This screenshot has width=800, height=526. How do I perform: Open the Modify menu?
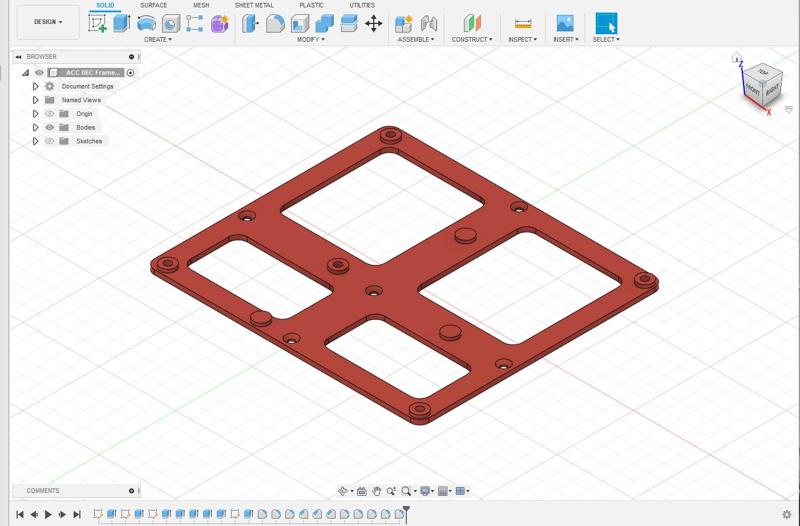311,40
